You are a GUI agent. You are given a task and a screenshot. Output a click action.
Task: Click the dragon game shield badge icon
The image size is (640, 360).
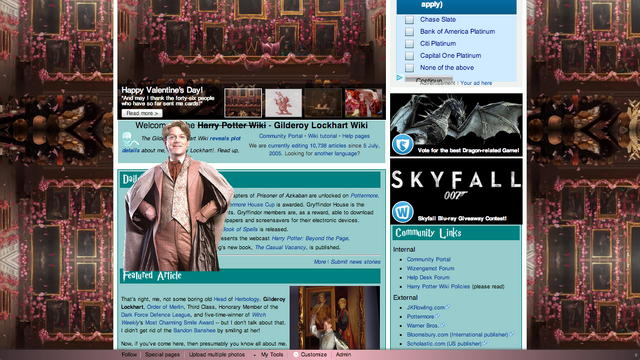pos(403,144)
